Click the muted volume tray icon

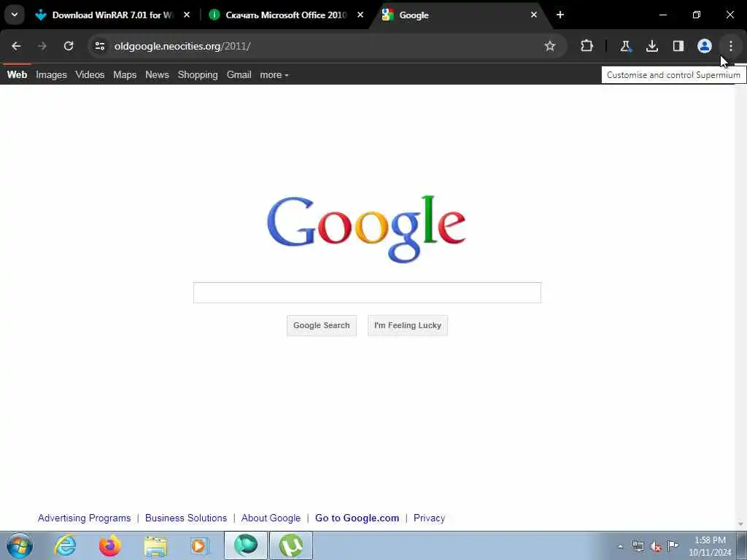(656, 546)
